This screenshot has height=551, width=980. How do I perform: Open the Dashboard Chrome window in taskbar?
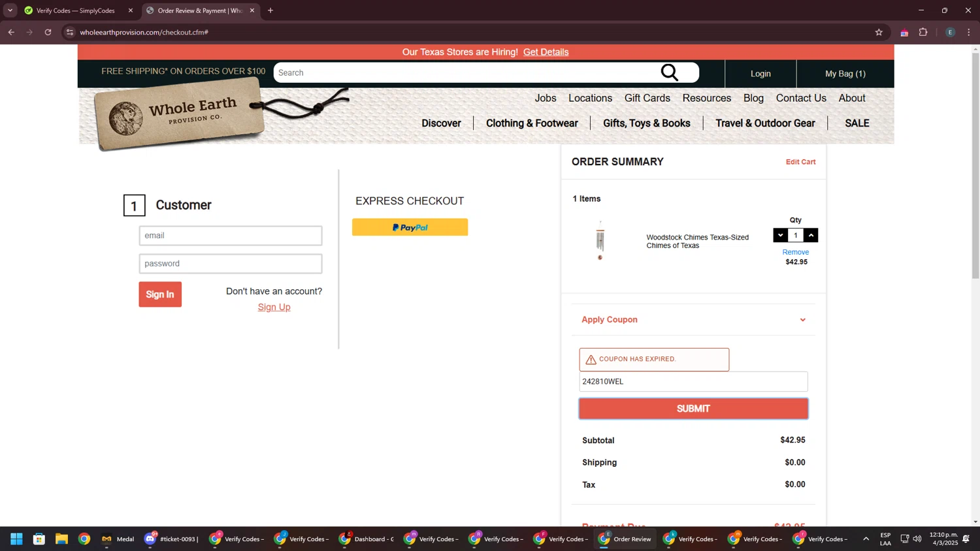(367, 539)
